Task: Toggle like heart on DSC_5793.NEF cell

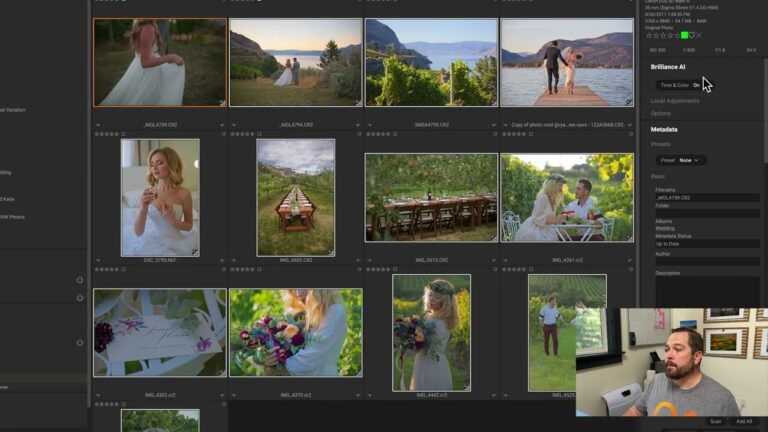Action: coord(224,134)
